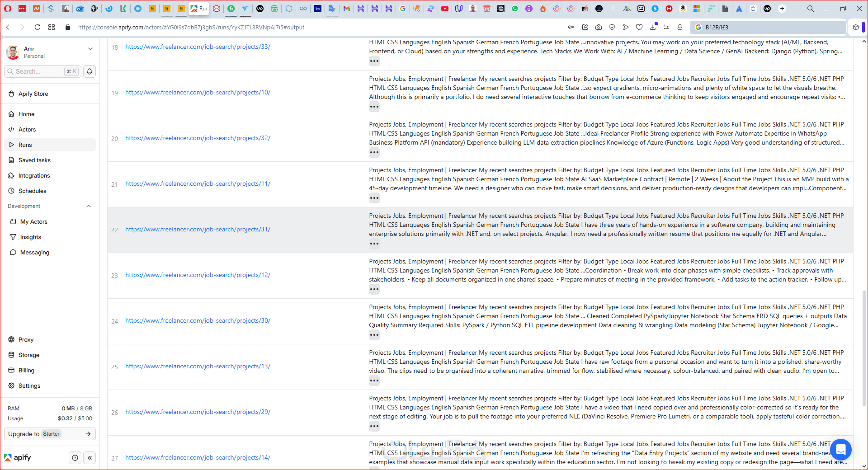Expand text of row 26 with ellipsis

[x=374, y=426]
